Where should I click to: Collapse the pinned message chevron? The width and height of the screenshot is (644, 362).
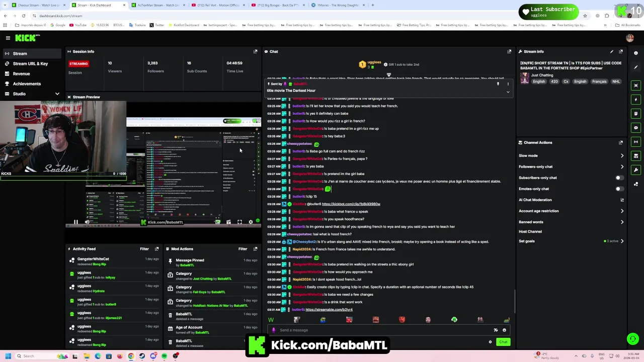pos(508,92)
